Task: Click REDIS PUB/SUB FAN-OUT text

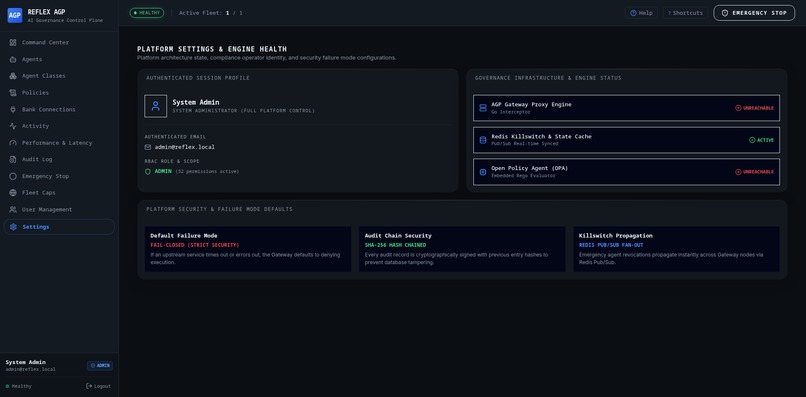Action: (x=611, y=245)
